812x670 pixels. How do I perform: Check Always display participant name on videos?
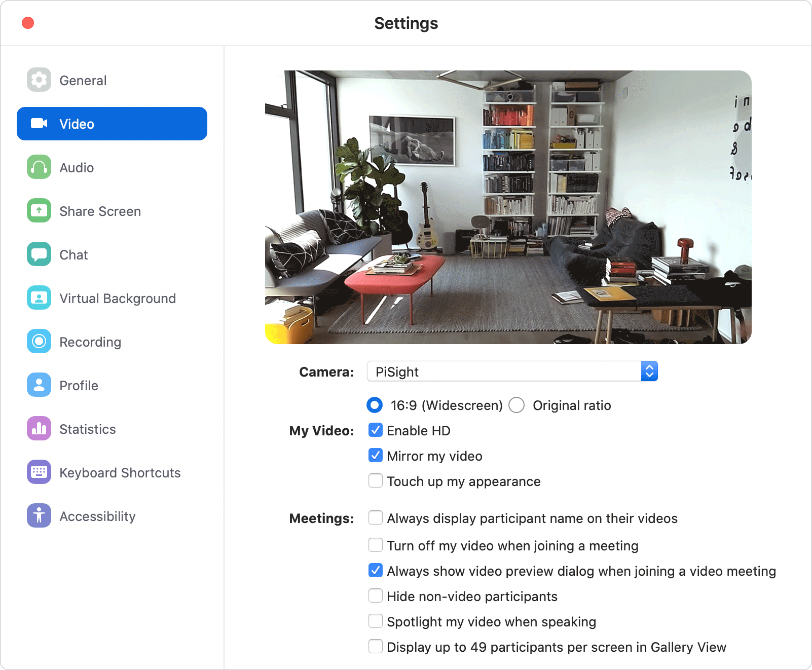click(376, 517)
